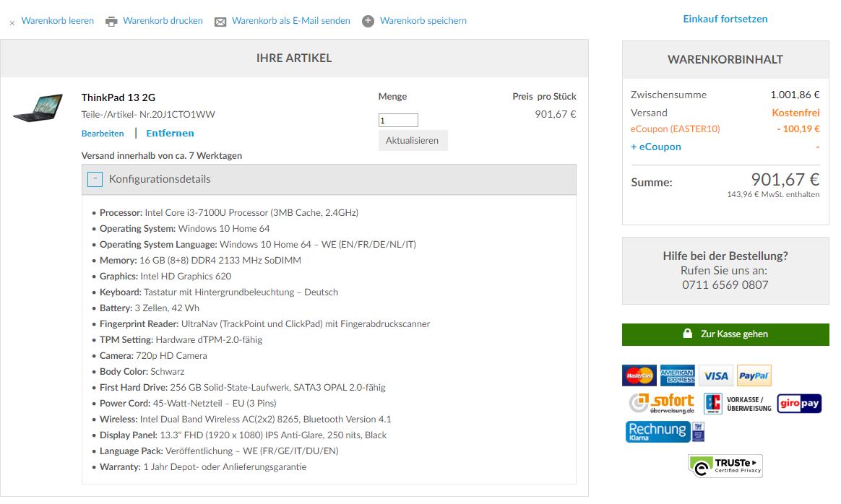Click the Processor Intel Core i3-7100U line

(229, 212)
